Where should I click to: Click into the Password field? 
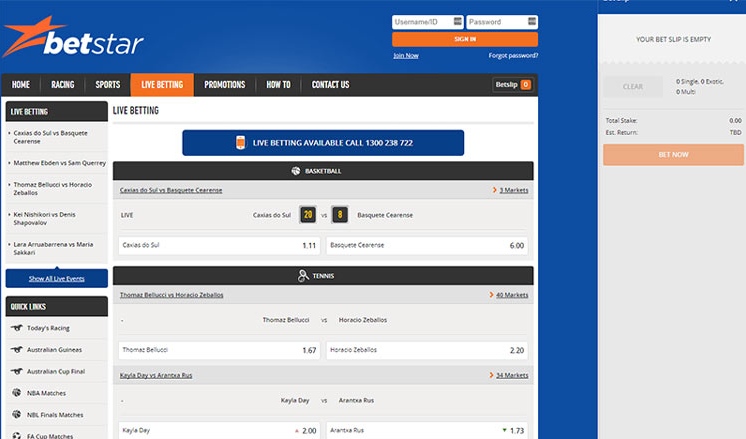click(502, 22)
